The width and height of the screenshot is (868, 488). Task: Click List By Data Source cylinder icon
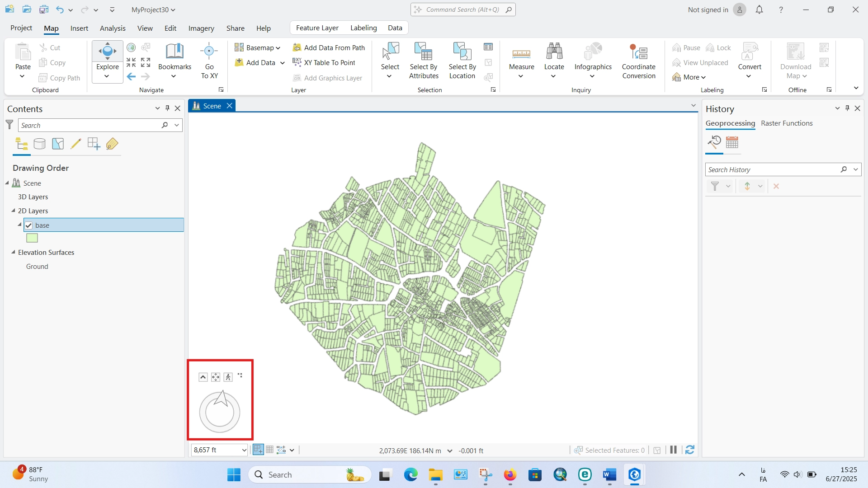tap(40, 144)
